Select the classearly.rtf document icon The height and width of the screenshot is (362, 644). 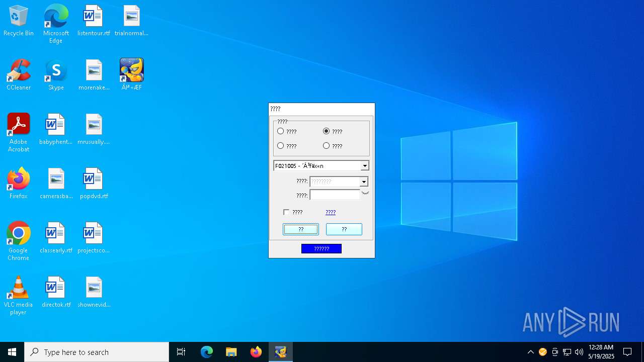[56, 238]
